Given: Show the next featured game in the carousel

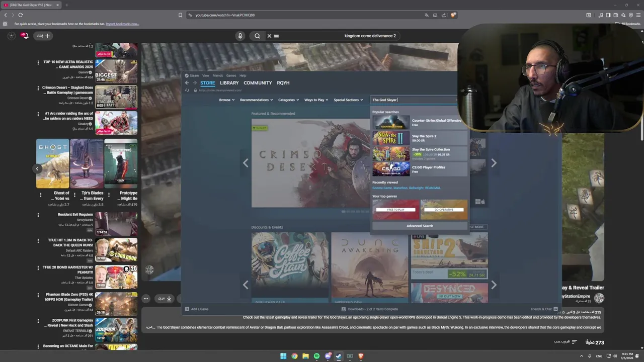Looking at the screenshot, I should pyautogui.click(x=494, y=163).
